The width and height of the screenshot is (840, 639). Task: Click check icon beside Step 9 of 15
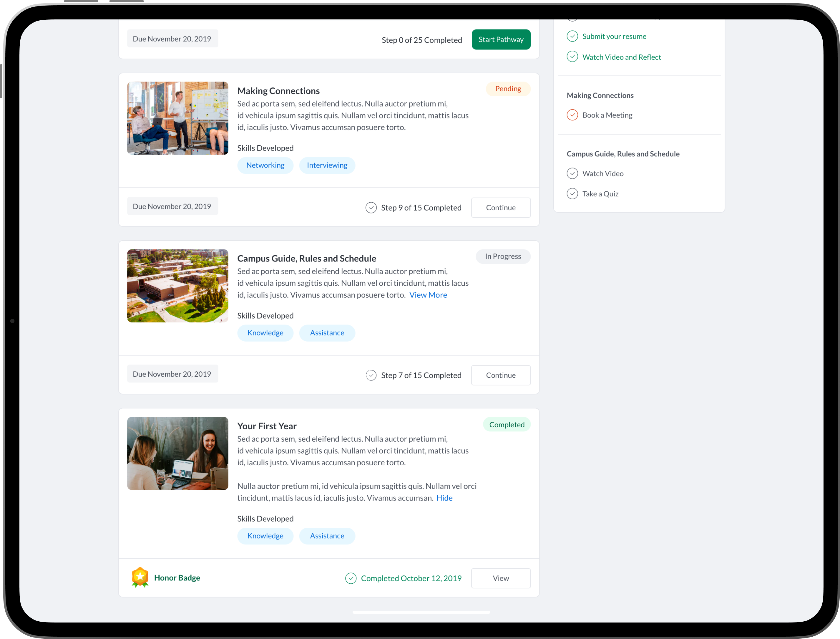point(371,208)
